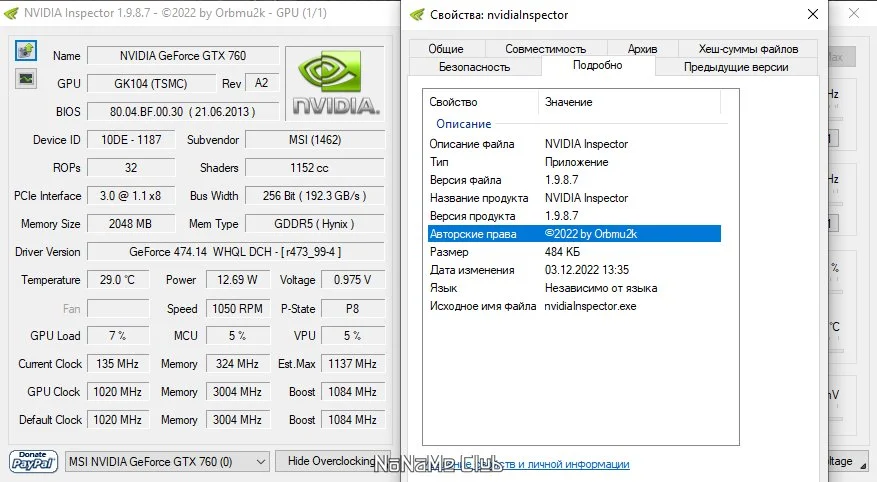The width and height of the screenshot is (877, 482).
Task: Click the Driver Version GeForce 474.14 field
Action: pos(236,252)
